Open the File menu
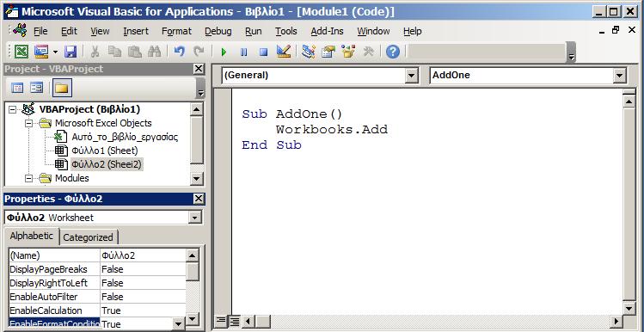The height and width of the screenshot is (332, 644). [x=40, y=31]
